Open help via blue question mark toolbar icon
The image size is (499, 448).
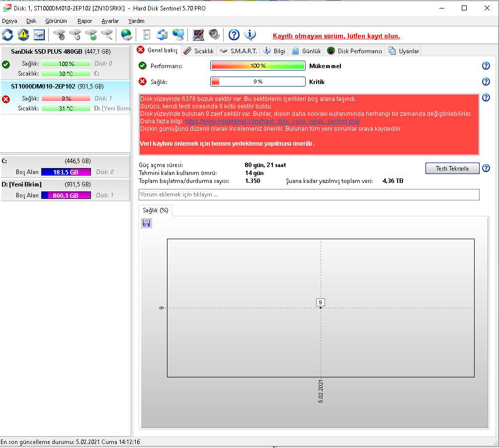pyautogui.click(x=234, y=35)
